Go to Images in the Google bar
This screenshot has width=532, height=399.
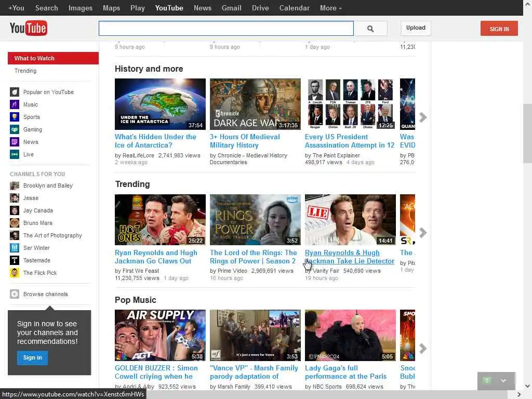tap(81, 8)
